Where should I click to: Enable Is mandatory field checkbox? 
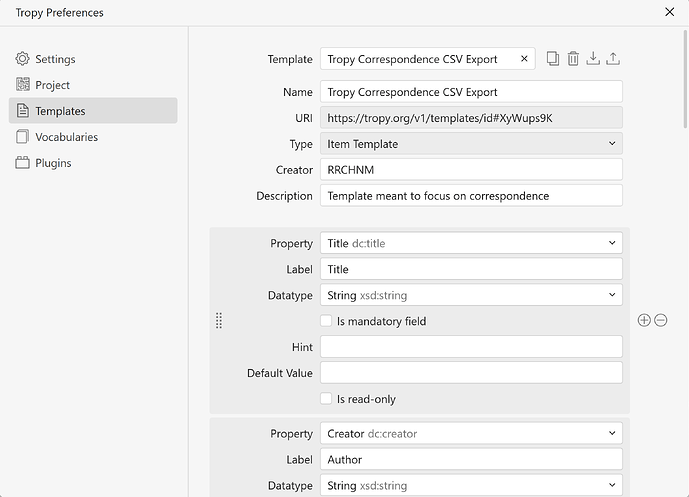pyautogui.click(x=326, y=321)
